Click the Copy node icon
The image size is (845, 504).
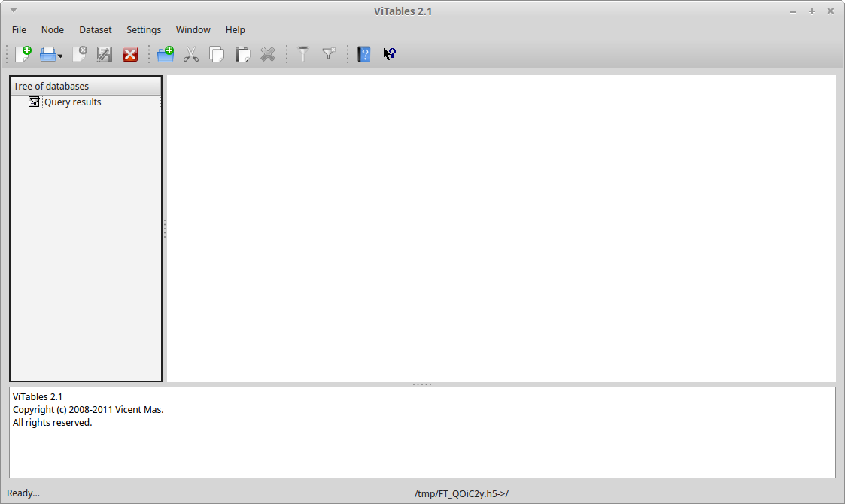tap(217, 54)
